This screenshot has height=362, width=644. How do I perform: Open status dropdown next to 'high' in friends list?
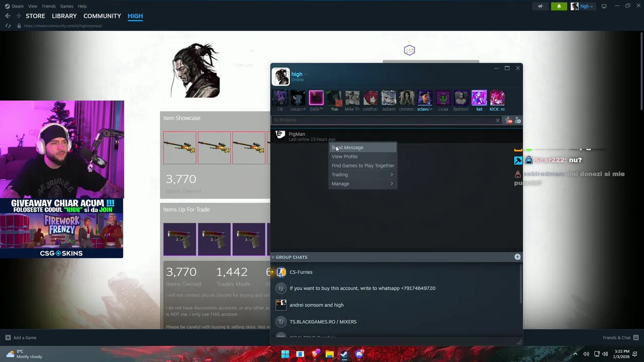click(x=306, y=74)
